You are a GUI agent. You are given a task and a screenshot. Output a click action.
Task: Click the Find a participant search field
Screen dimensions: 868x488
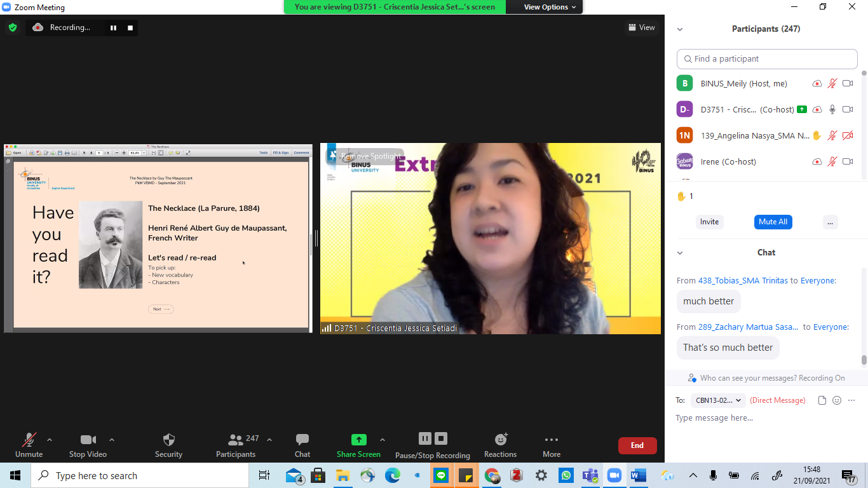[x=767, y=58]
